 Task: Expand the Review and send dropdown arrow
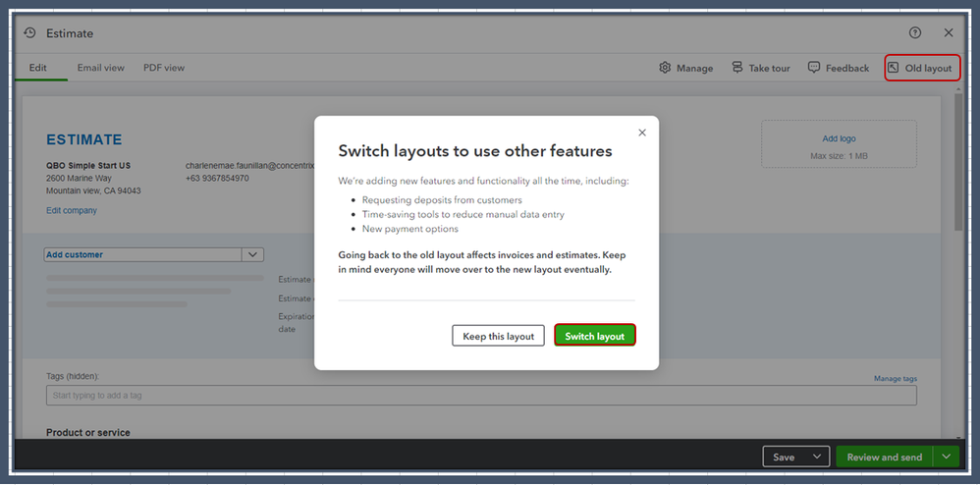947,457
